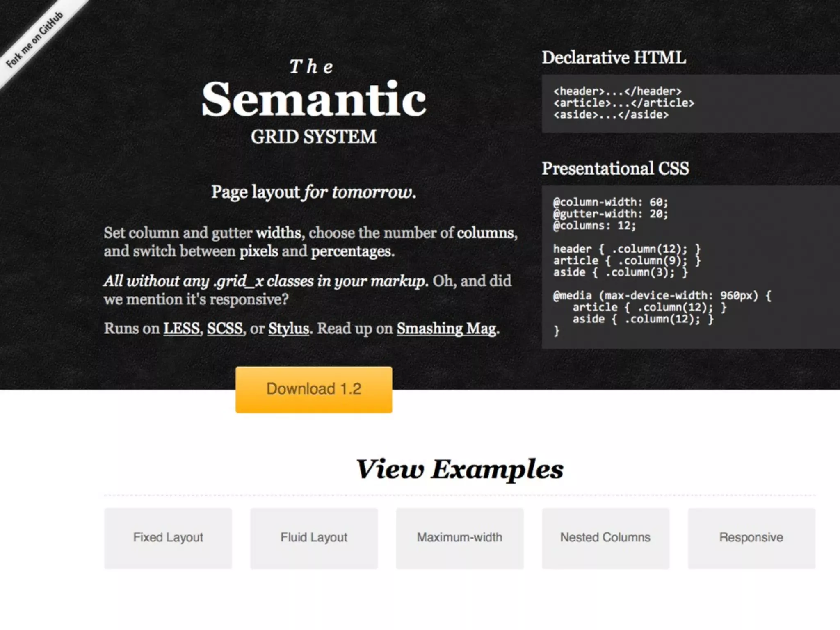Click the GRID SYSTEM subtitle
The image size is (840, 630).
[314, 137]
